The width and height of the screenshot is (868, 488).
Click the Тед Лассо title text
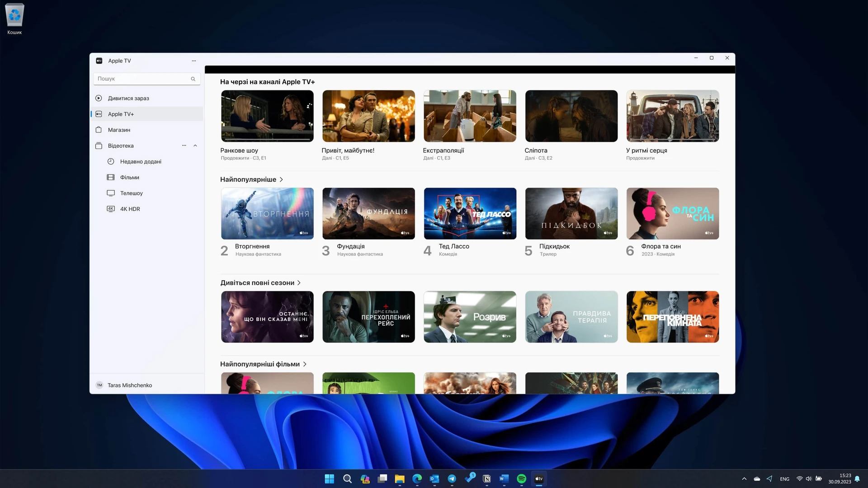coord(454,246)
